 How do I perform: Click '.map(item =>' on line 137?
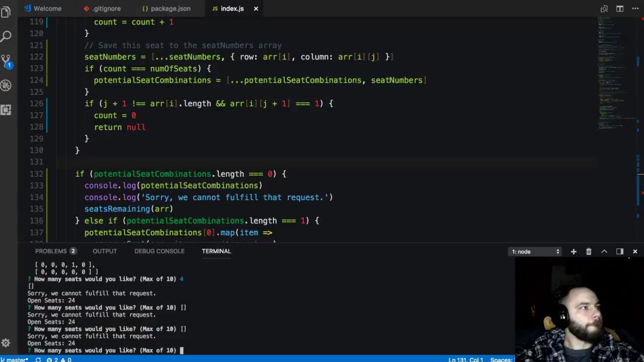tap(244, 232)
